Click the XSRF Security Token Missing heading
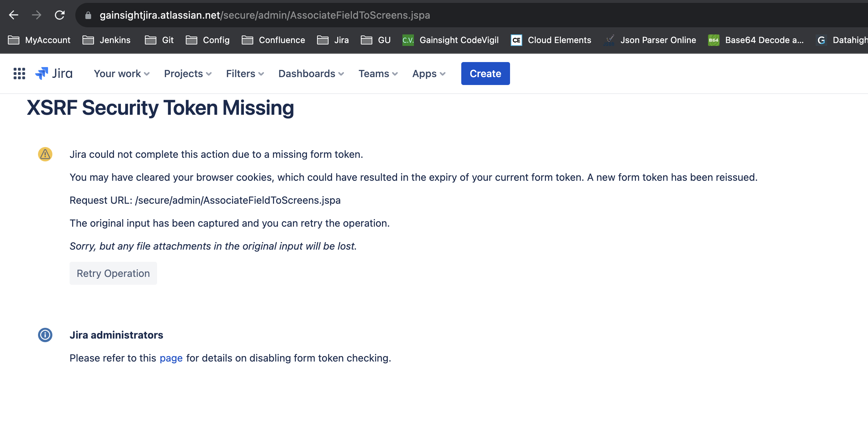 160,108
